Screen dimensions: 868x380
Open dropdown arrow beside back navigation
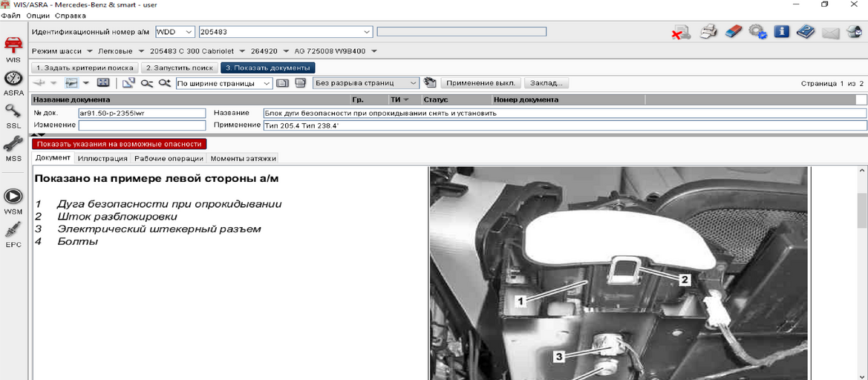point(53,83)
